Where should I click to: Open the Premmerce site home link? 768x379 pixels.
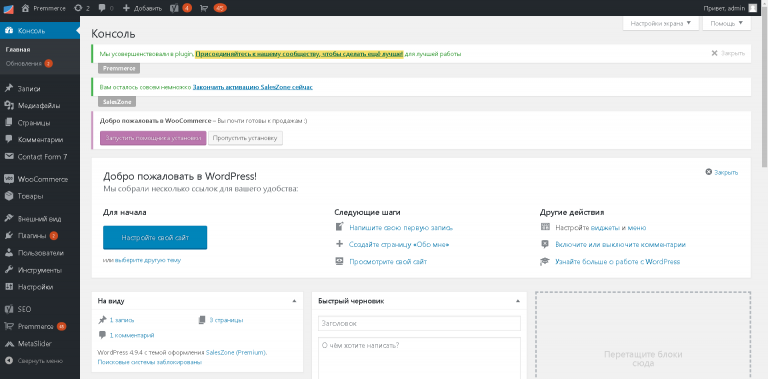(44, 8)
